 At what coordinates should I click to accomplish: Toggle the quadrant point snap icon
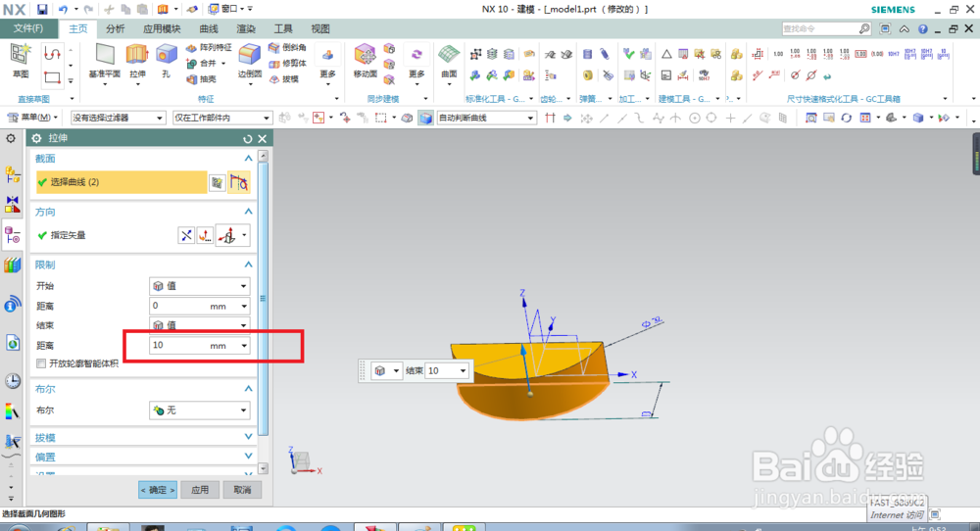point(711,119)
